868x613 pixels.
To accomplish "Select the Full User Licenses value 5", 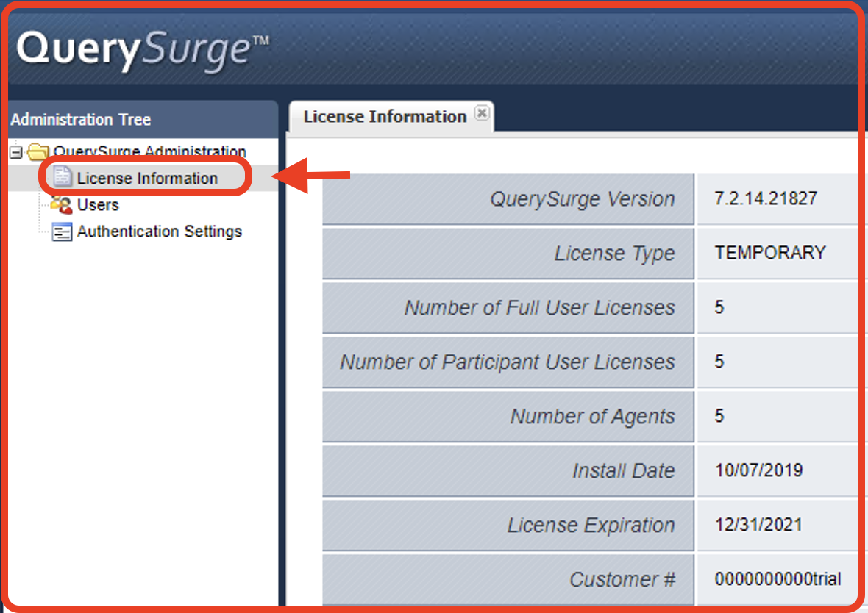I will pos(719,307).
